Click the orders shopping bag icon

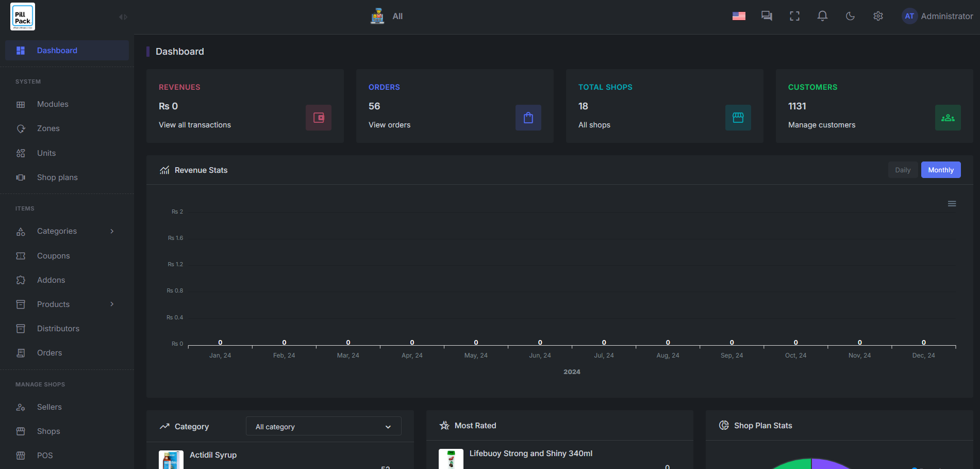pos(528,118)
